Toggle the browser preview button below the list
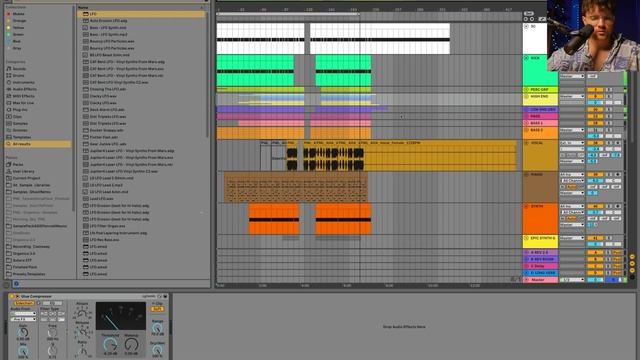 pyautogui.click(x=16, y=284)
